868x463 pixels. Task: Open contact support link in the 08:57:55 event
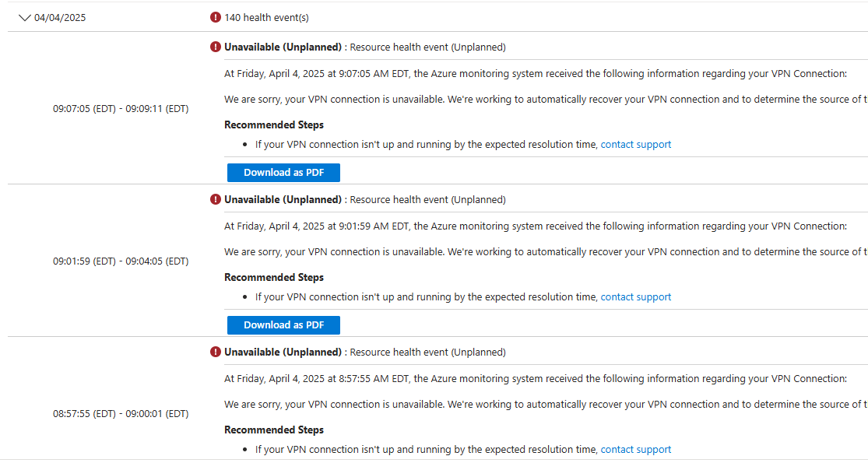tap(635, 449)
